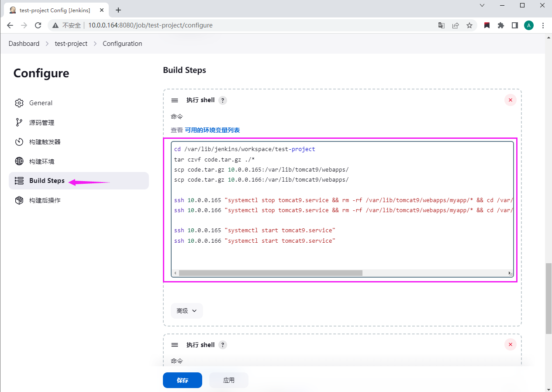Grab drag handle of second 执行 shell step

[175, 345]
